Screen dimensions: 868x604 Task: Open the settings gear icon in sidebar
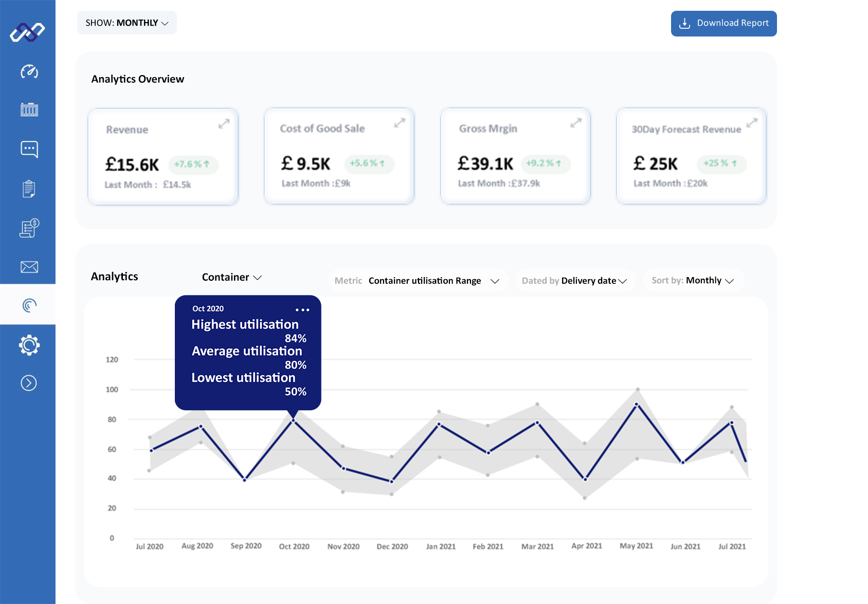[29, 345]
